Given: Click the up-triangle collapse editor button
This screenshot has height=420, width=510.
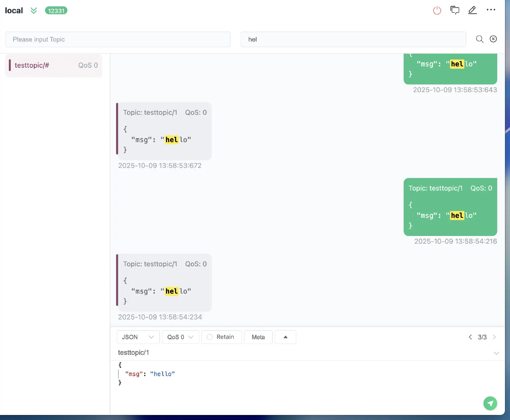Looking at the screenshot, I should tap(285, 337).
